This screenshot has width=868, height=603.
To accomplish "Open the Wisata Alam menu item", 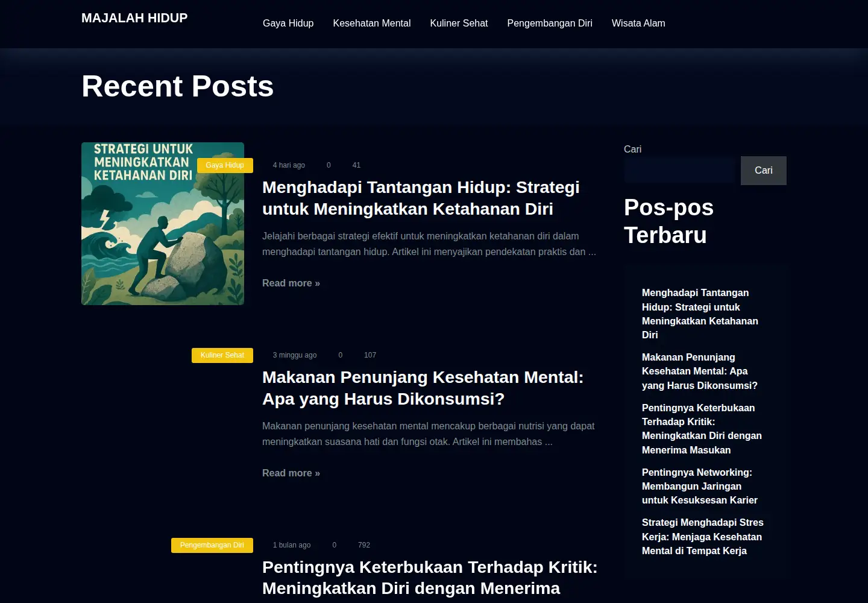I will click(638, 23).
